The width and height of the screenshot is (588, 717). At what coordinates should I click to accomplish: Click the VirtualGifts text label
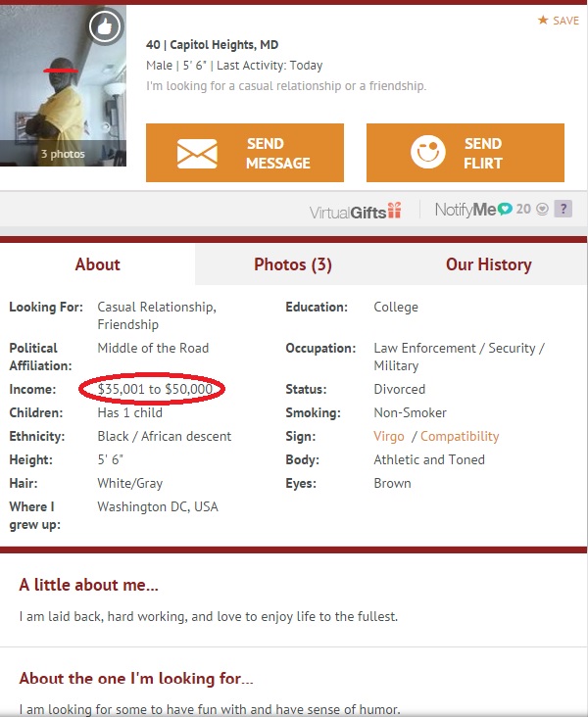[x=346, y=211]
